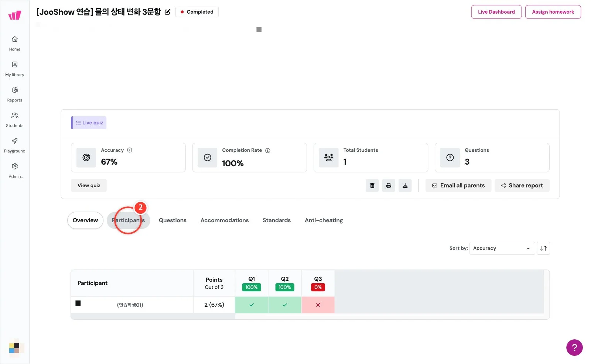The width and height of the screenshot is (591, 364).
Task: Open Q1 correct answer cell
Action: click(x=252, y=305)
